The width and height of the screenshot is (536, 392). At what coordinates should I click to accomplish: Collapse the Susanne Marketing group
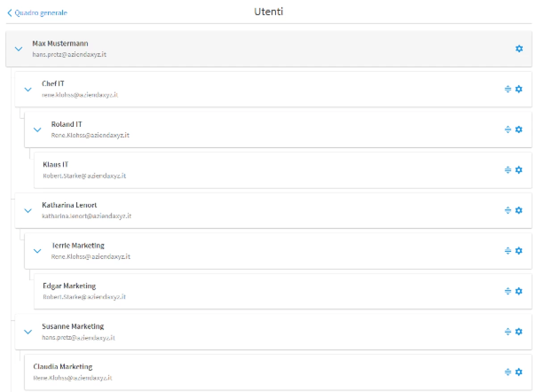28,332
